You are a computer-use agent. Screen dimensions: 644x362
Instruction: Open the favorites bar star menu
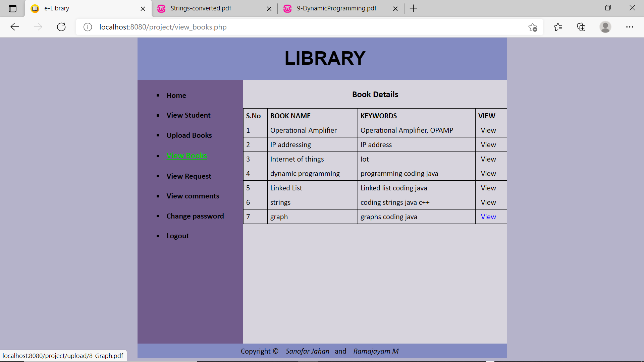point(558,27)
